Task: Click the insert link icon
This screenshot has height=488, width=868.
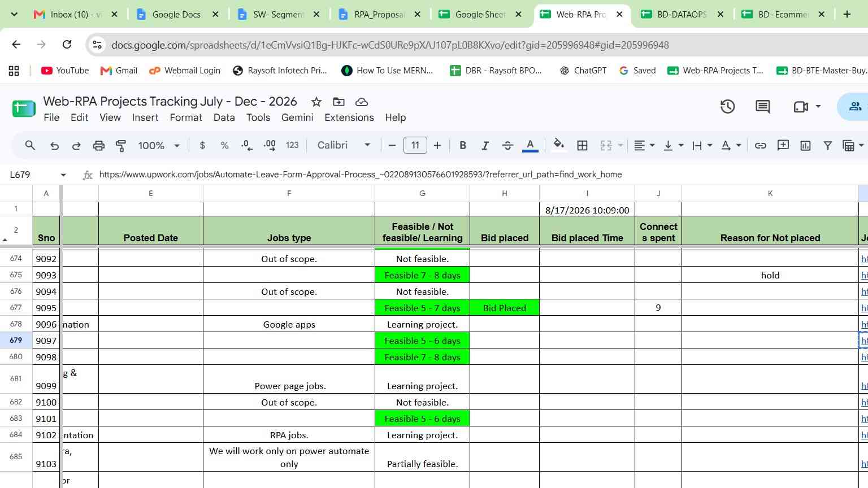Action: coord(761,145)
